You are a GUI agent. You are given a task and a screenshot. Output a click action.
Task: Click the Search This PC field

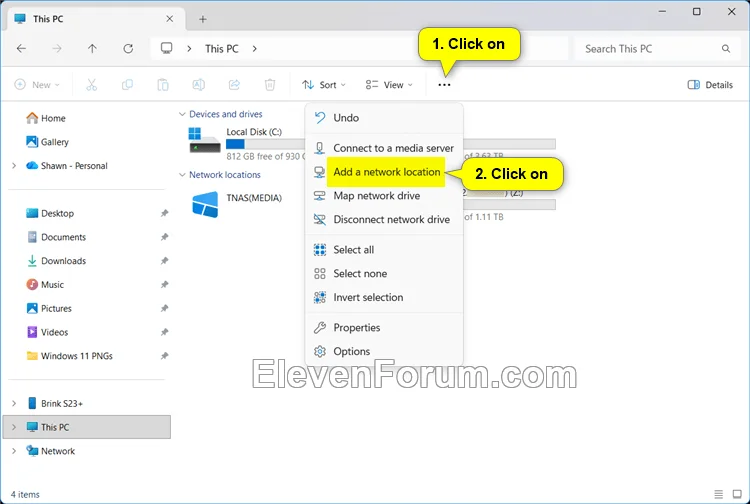click(658, 49)
